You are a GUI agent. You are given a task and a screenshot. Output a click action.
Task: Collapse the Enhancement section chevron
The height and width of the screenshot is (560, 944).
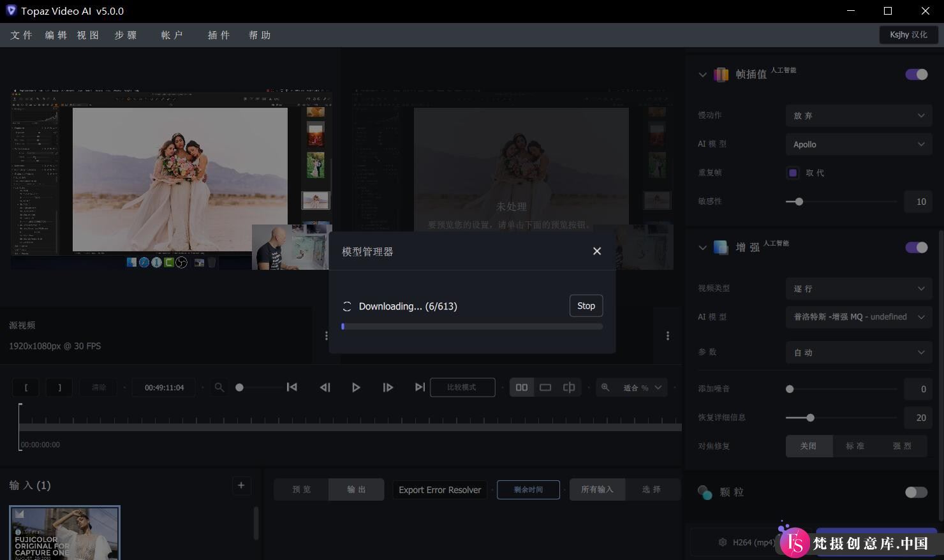pyautogui.click(x=702, y=247)
